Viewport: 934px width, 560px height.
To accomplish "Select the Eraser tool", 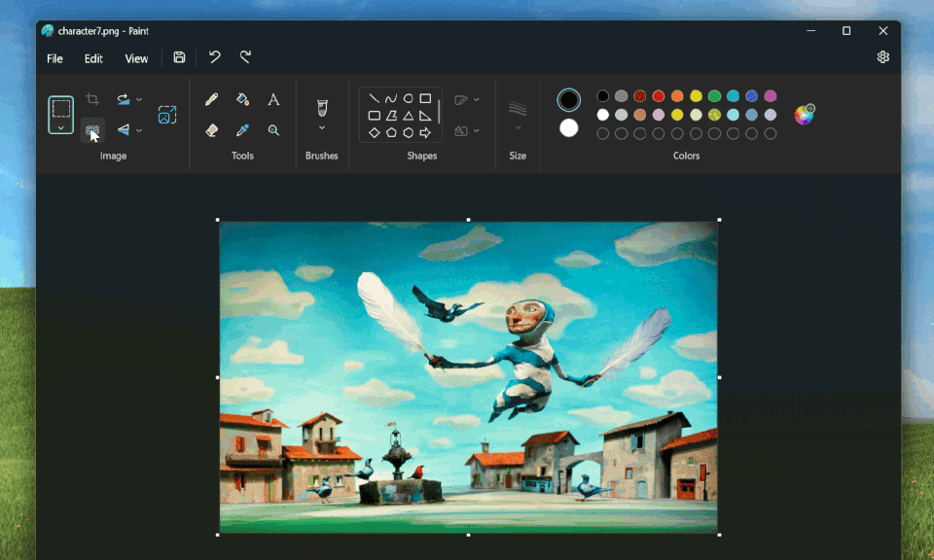I will point(211,129).
